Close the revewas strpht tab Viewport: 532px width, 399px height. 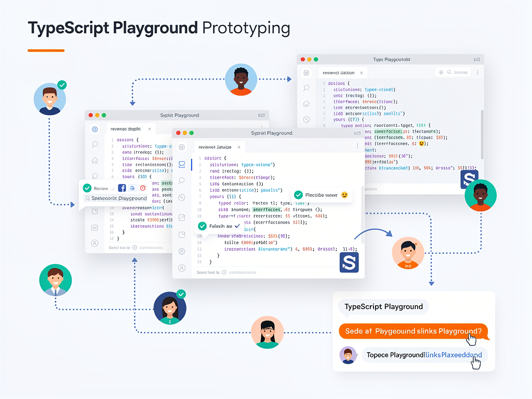(x=150, y=129)
